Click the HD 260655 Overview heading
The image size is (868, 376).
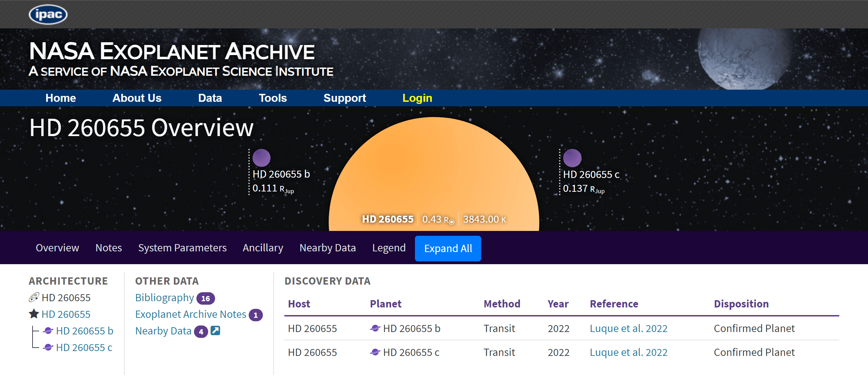pyautogui.click(x=141, y=128)
